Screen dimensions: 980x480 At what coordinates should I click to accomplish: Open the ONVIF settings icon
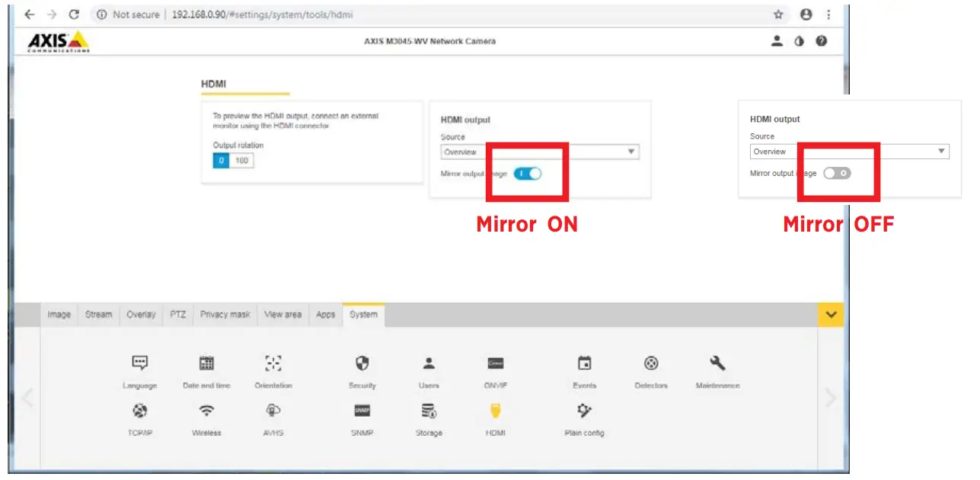click(x=496, y=363)
